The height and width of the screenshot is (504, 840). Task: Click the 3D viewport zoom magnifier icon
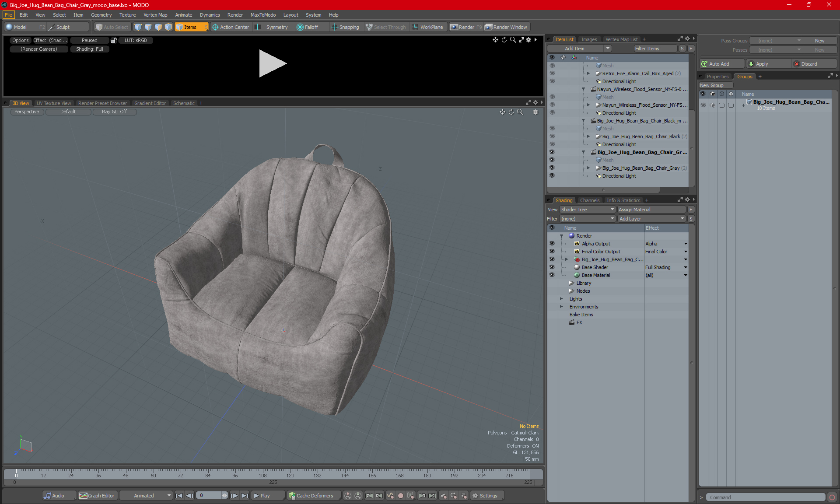click(520, 112)
